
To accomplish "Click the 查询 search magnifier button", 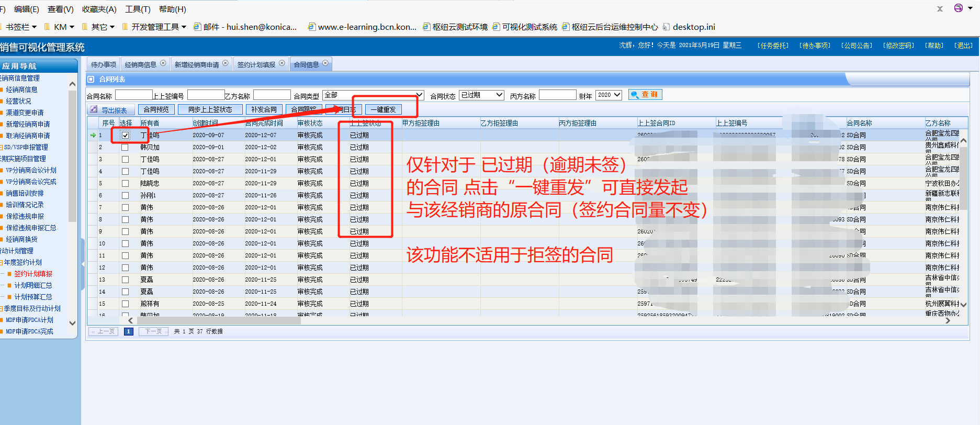I will pyautogui.click(x=645, y=95).
